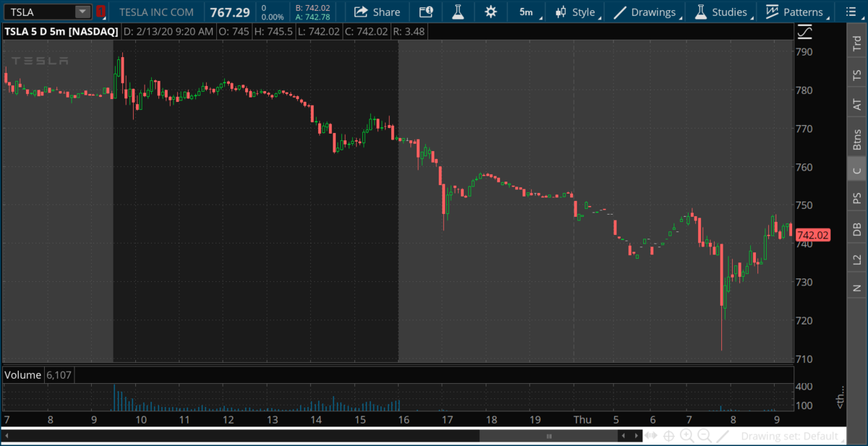Click the zoom in magnifier

686,436
